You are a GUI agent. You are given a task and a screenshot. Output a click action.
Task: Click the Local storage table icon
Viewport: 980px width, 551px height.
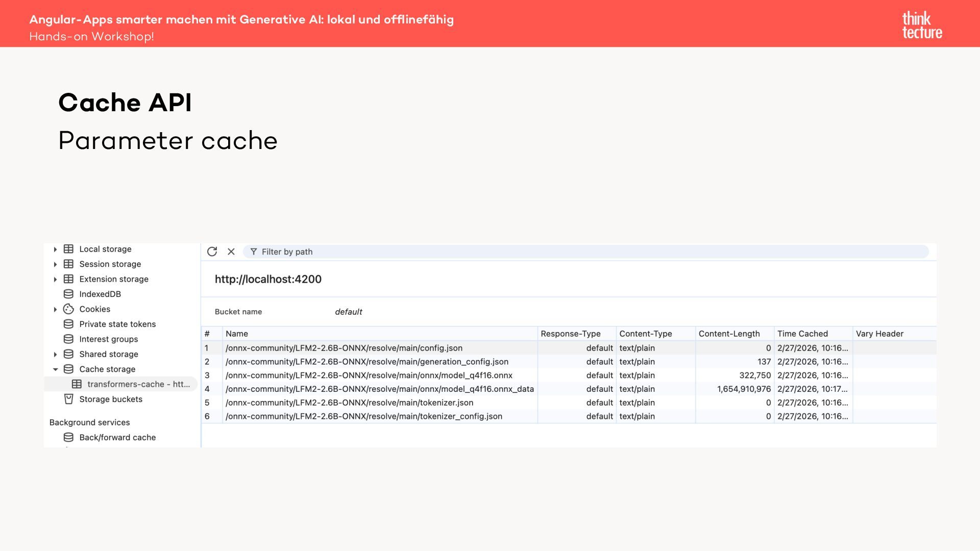click(x=68, y=249)
